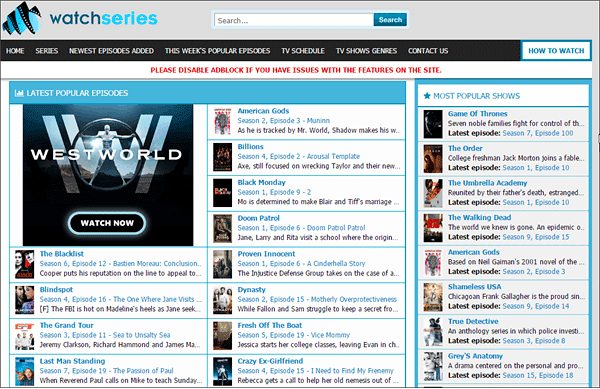Select The Blacklist poster thumbnail
600x389 pixels.
24,264
